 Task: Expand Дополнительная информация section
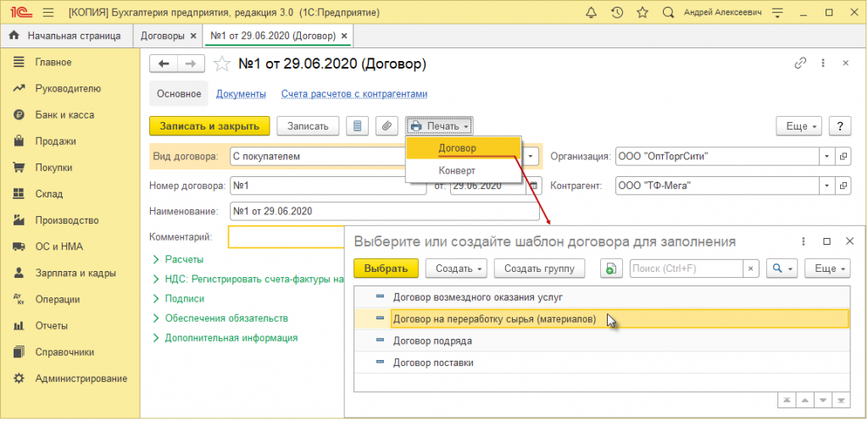[225, 338]
